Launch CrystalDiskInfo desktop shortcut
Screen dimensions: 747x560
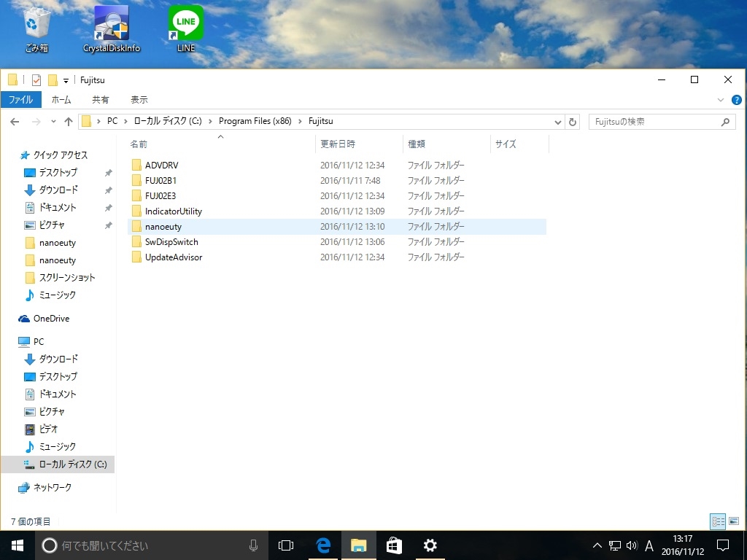112,28
